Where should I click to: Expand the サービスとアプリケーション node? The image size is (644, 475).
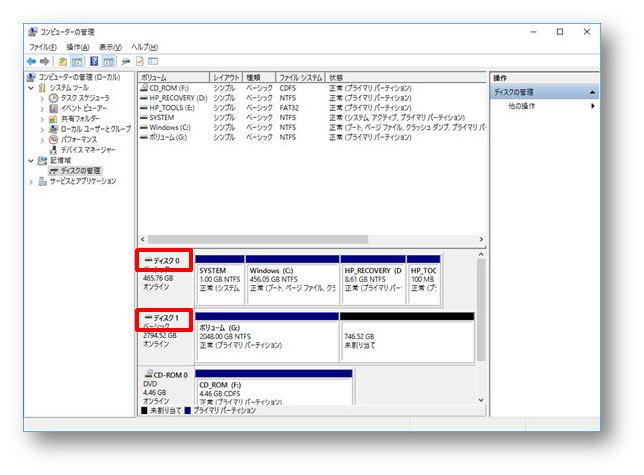[31, 181]
